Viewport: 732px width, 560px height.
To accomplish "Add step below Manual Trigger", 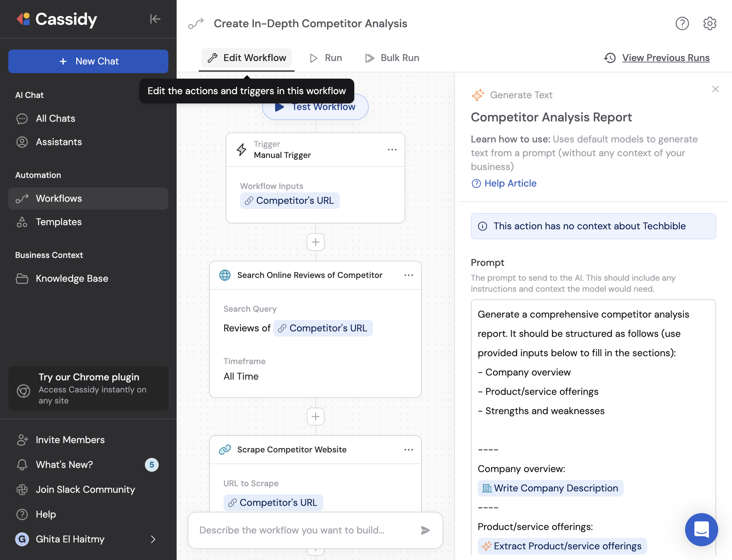I will pos(316,242).
